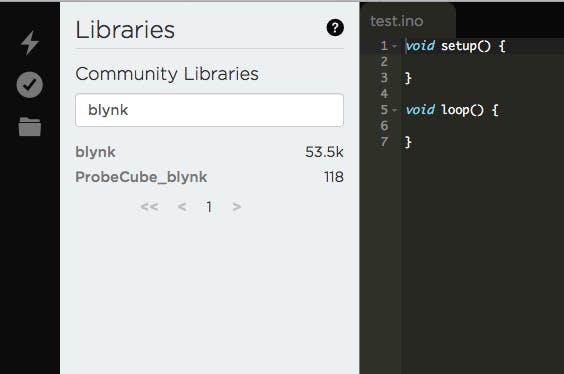Go to next results page
564x374 pixels.
tap(236, 207)
